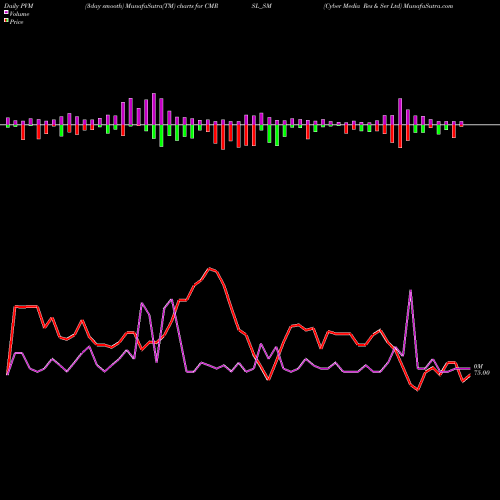Click the 'SL_SM' symbol text
This screenshot has width=500, height=500.
261,6
